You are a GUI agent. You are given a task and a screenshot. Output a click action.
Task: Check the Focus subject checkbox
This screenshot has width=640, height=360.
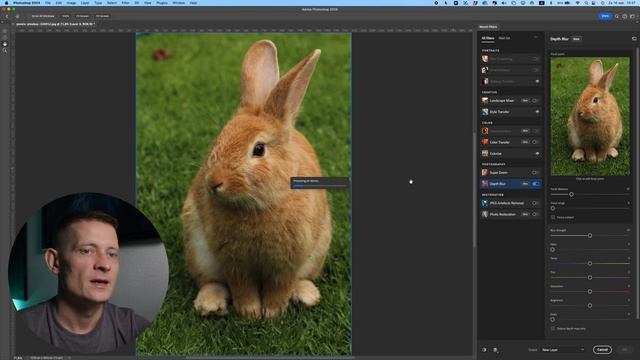point(553,217)
